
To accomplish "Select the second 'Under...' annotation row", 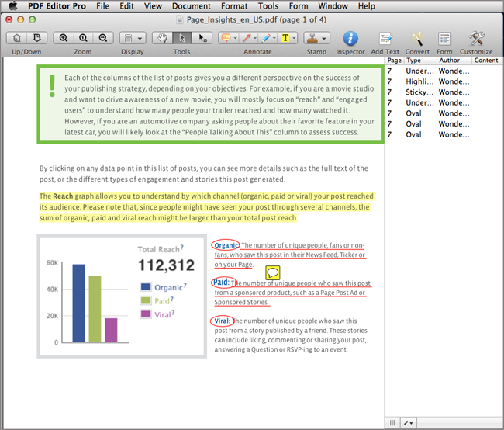I will tap(444, 102).
